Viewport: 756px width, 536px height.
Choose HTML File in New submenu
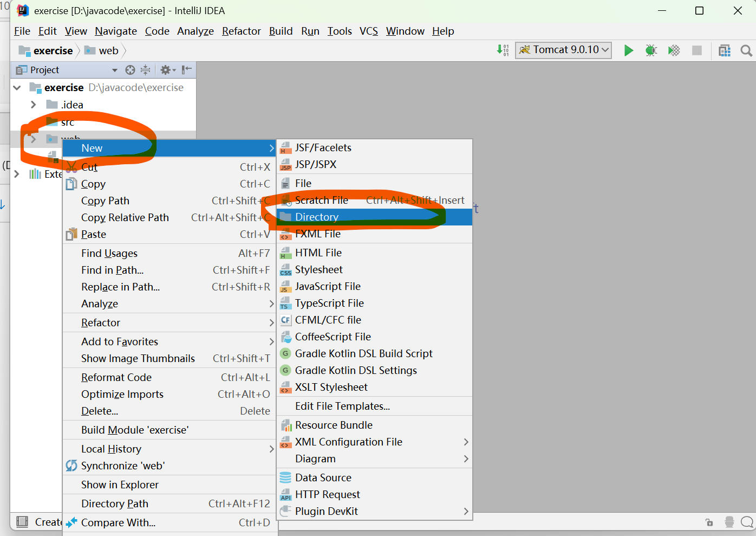[374, 253]
